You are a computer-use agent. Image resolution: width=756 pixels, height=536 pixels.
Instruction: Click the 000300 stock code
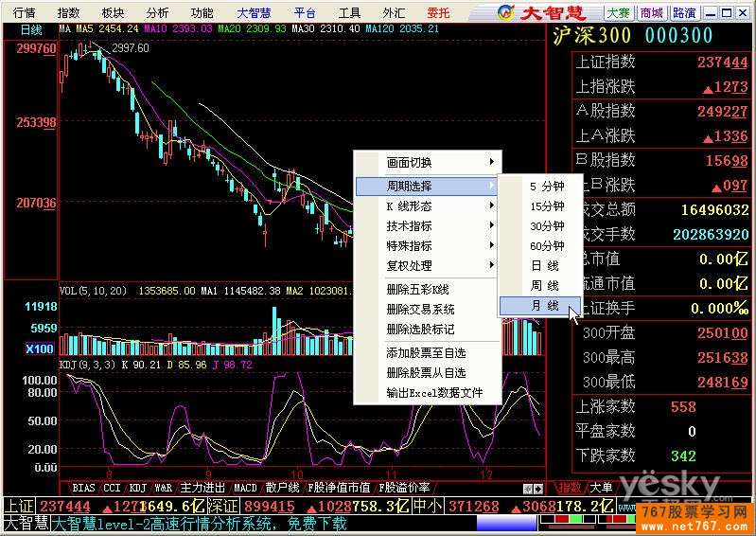point(678,36)
